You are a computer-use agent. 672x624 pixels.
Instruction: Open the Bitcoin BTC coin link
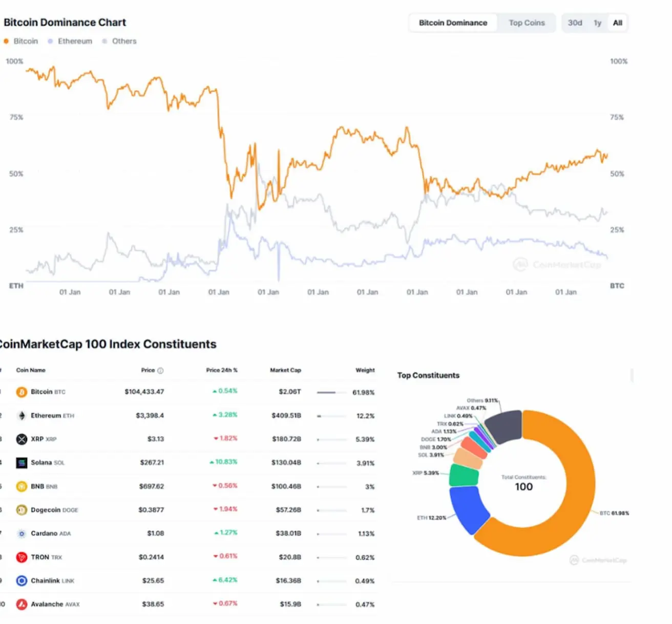pos(48,392)
